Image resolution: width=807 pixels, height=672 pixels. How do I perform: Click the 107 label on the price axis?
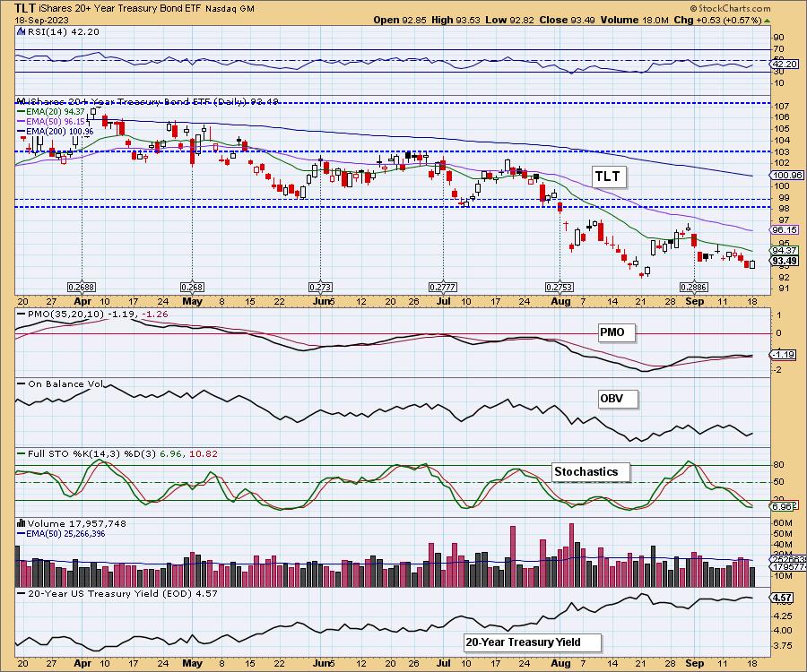point(781,107)
